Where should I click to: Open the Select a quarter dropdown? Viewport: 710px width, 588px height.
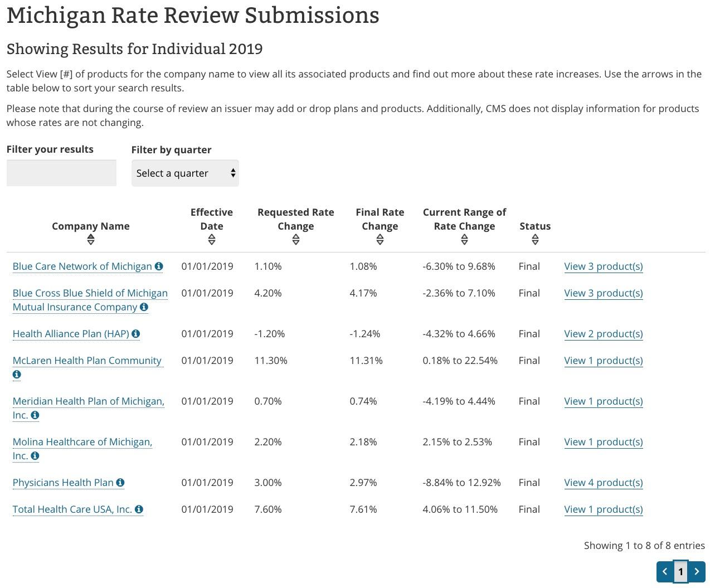(x=185, y=173)
